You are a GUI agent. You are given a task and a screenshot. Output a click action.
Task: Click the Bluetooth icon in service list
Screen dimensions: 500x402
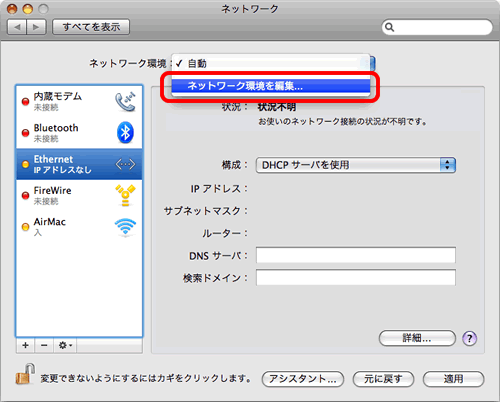coord(125,132)
